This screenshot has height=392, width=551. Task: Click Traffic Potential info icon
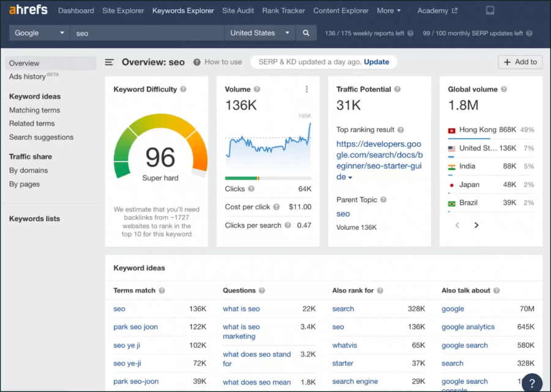397,89
